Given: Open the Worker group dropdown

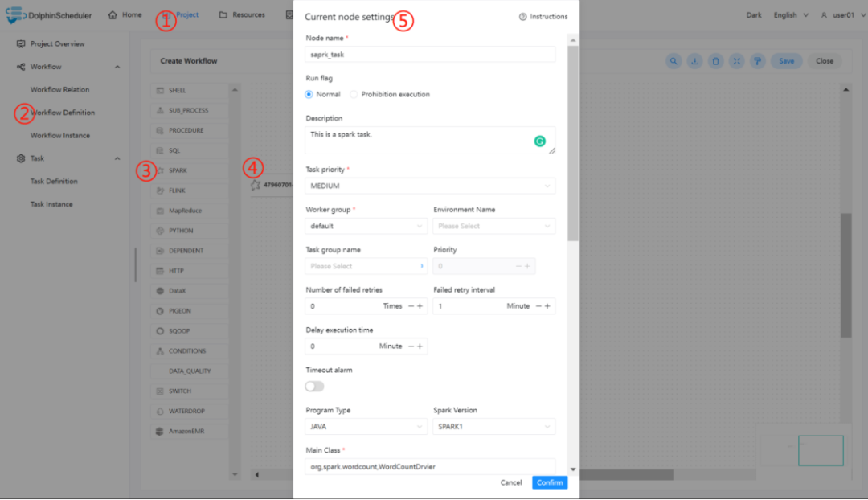Looking at the screenshot, I should tap(366, 226).
